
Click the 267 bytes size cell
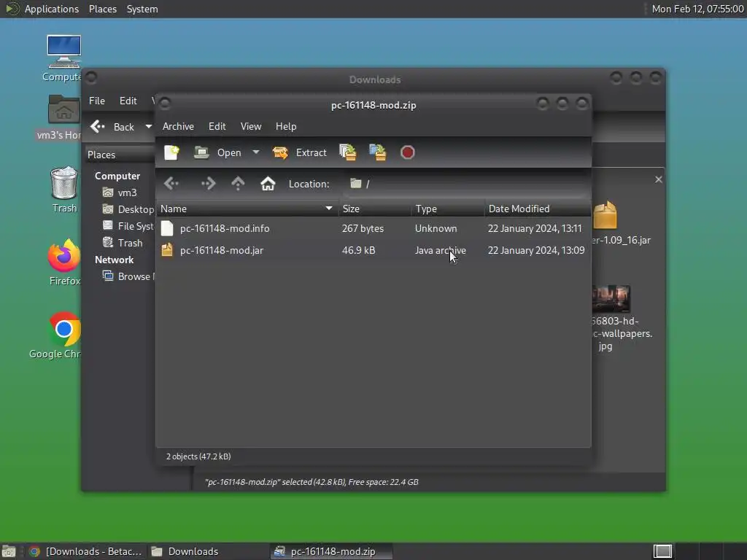coord(363,228)
